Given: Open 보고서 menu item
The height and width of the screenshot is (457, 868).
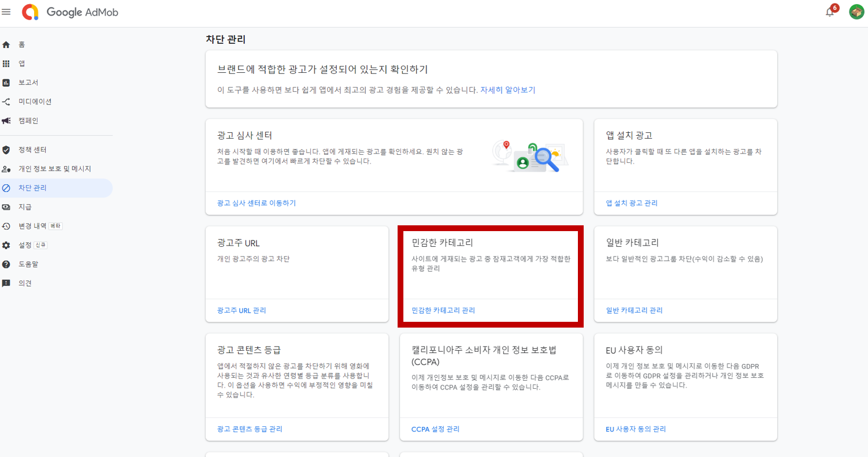Looking at the screenshot, I should [x=28, y=83].
